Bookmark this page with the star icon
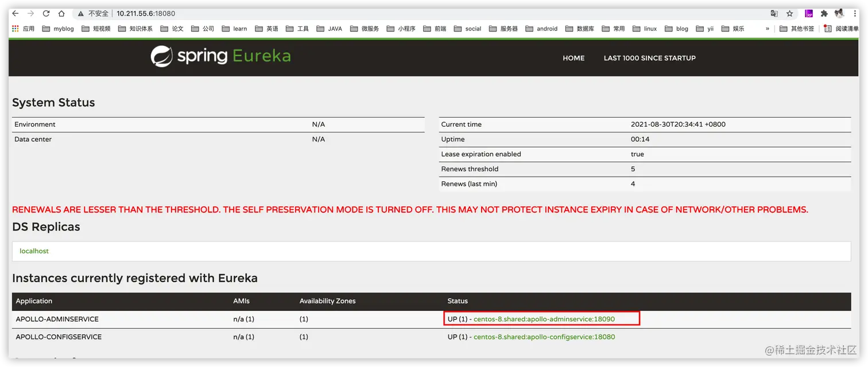868x367 pixels. pyautogui.click(x=790, y=13)
